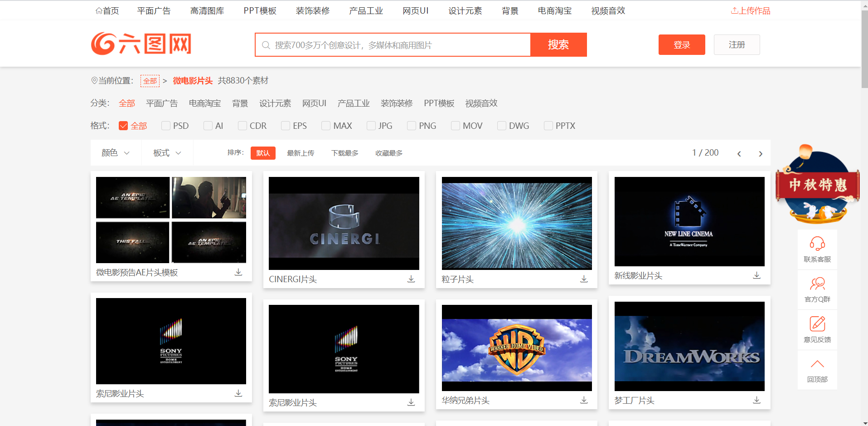The image size is (868, 426).
Task: Download the 华纳兄弟片头 clip
Action: (583, 400)
